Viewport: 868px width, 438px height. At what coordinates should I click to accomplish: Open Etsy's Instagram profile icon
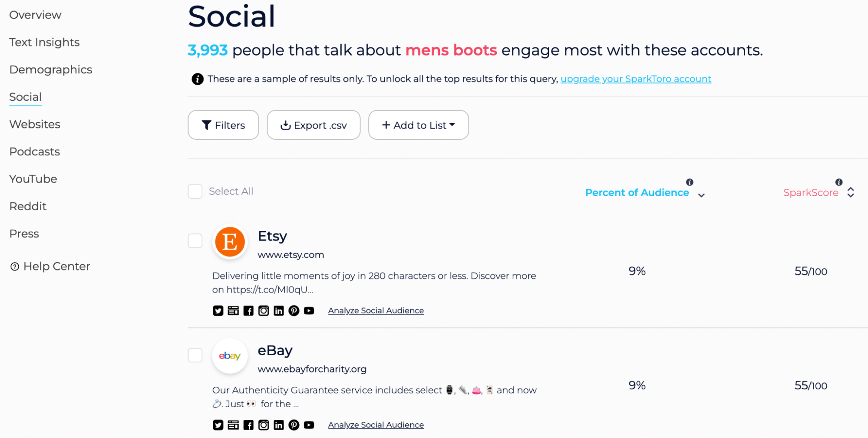(264, 310)
